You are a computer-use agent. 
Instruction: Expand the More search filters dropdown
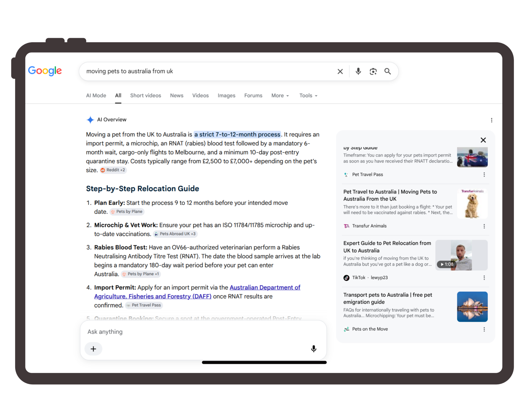(280, 95)
